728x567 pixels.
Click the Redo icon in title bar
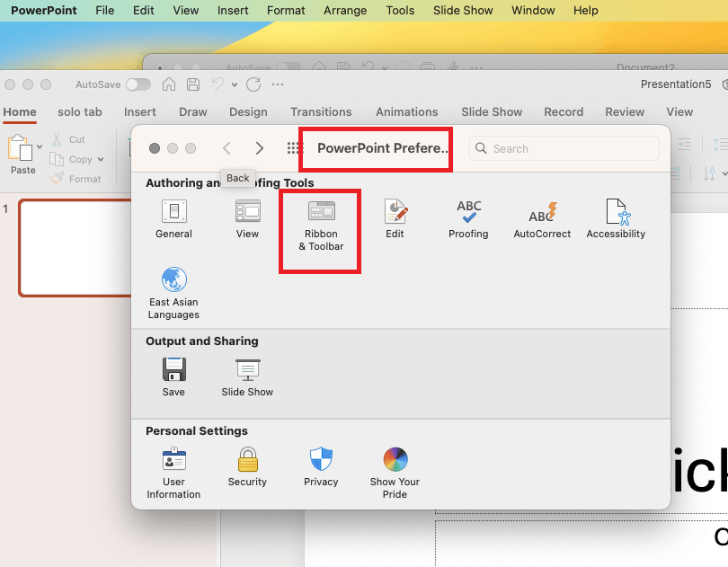pyautogui.click(x=253, y=84)
